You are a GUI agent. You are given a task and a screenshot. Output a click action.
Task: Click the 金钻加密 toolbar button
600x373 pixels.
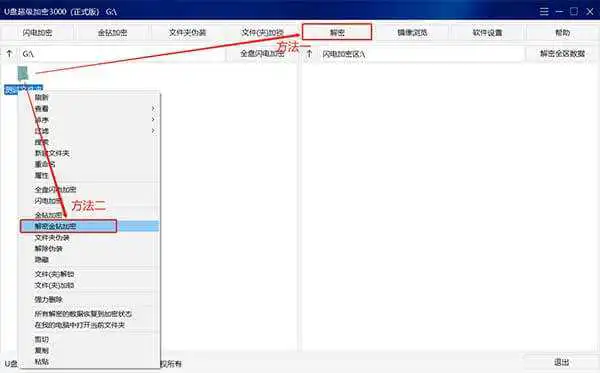click(x=112, y=33)
